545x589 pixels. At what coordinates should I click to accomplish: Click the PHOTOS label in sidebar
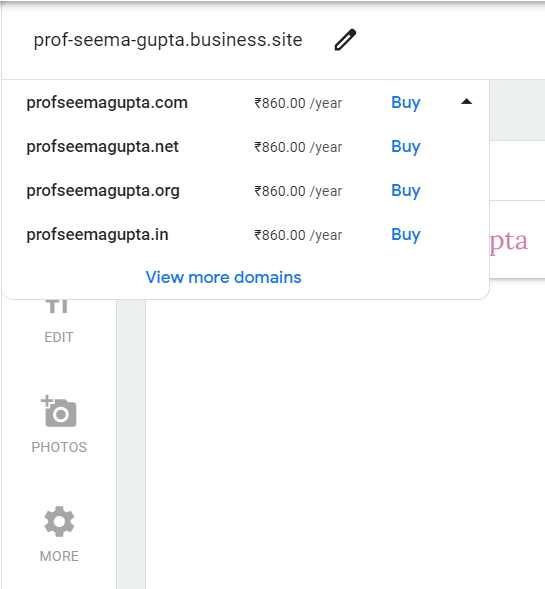[59, 447]
